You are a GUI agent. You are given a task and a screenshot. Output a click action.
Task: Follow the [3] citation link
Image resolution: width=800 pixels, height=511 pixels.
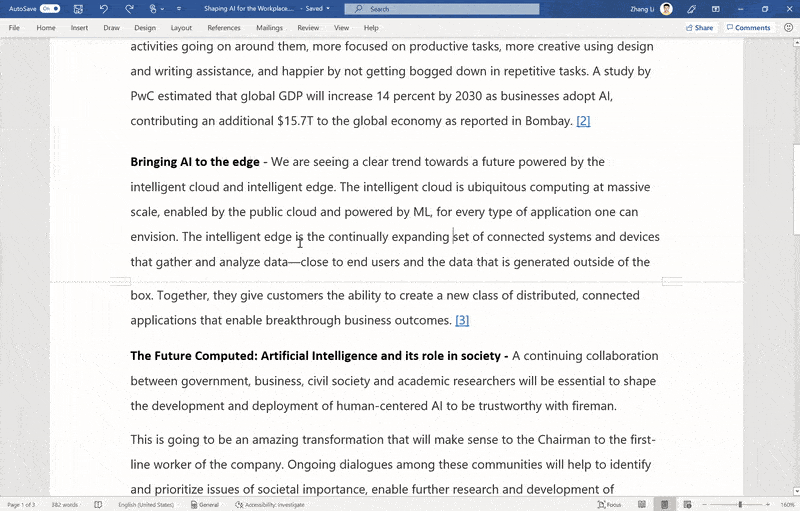tap(462, 320)
